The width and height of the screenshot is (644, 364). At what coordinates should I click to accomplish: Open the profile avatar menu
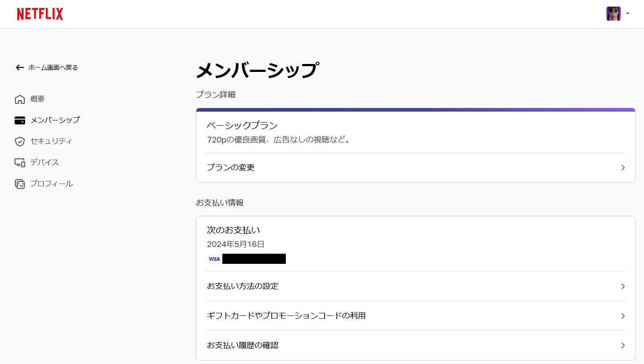pyautogui.click(x=614, y=14)
